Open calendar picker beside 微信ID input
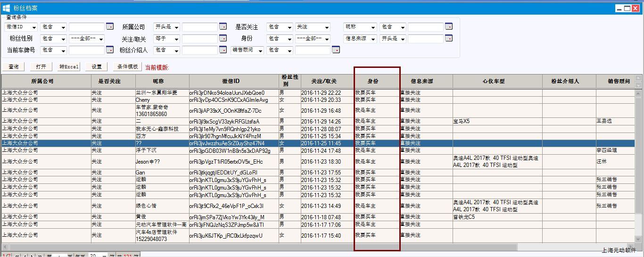The image size is (644, 257). point(109,27)
